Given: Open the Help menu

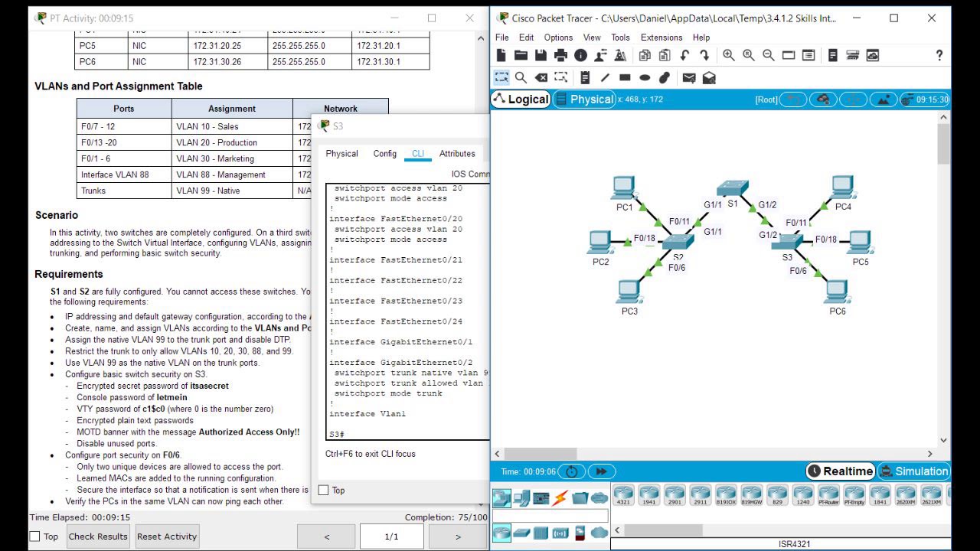Looking at the screenshot, I should coord(701,37).
